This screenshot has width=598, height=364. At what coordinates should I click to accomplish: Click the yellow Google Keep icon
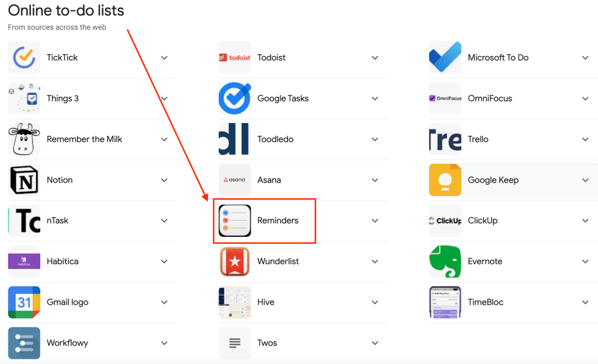445,180
